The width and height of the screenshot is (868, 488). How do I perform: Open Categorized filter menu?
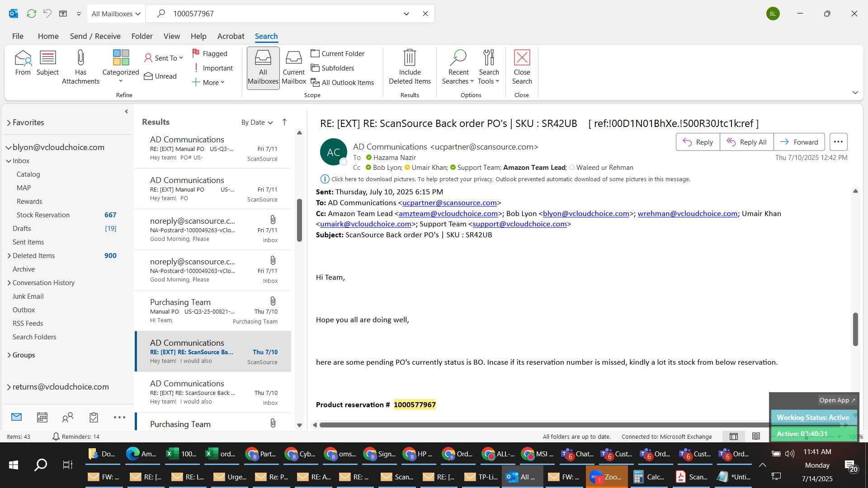tap(121, 66)
